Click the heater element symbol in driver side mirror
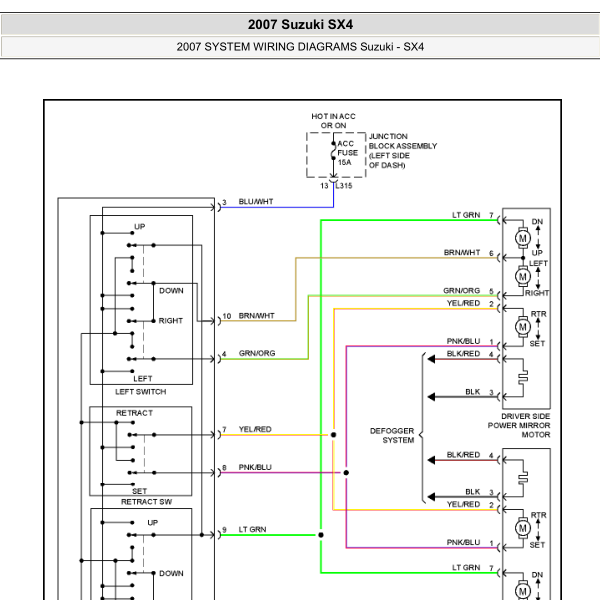This screenshot has height=600, width=600. pos(523,377)
